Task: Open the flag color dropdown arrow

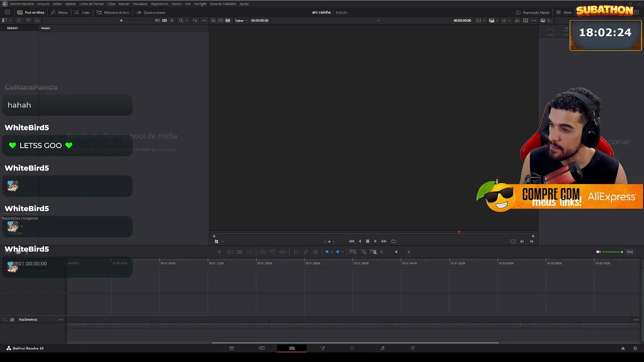Action: tap(332, 252)
